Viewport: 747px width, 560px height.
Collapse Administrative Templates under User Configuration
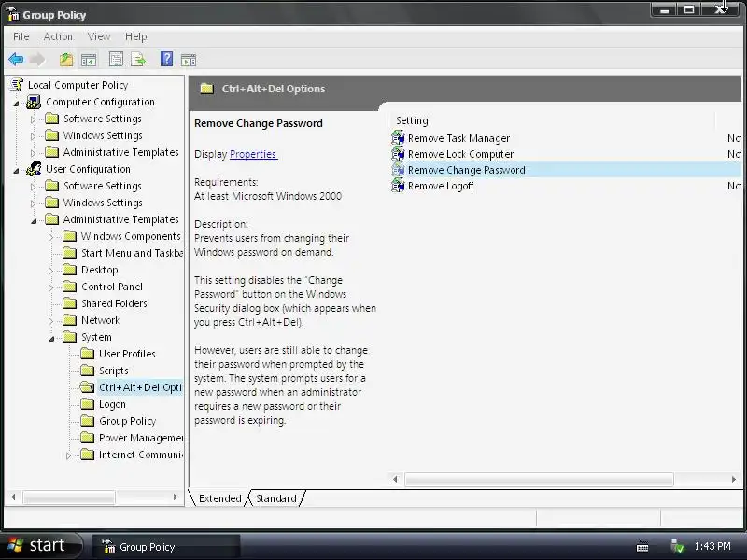tap(34, 220)
